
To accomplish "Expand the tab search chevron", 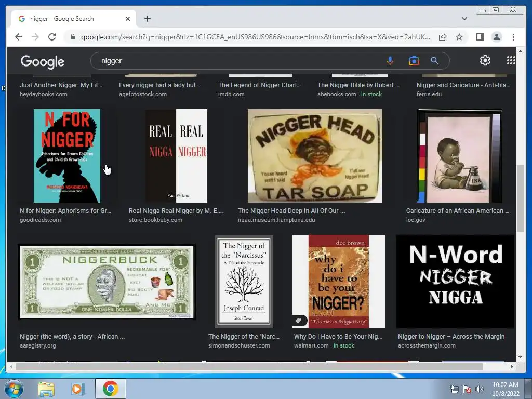I will click(x=464, y=19).
